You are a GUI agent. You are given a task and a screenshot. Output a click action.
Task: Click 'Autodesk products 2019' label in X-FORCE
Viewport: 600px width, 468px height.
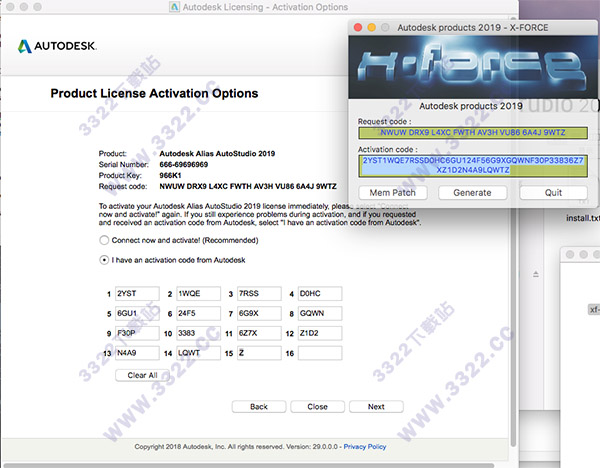(x=471, y=106)
